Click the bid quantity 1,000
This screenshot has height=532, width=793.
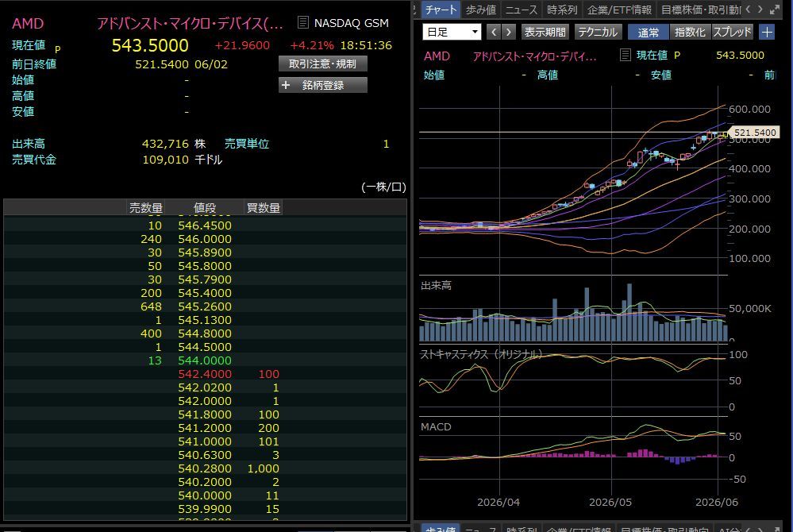pos(263,468)
